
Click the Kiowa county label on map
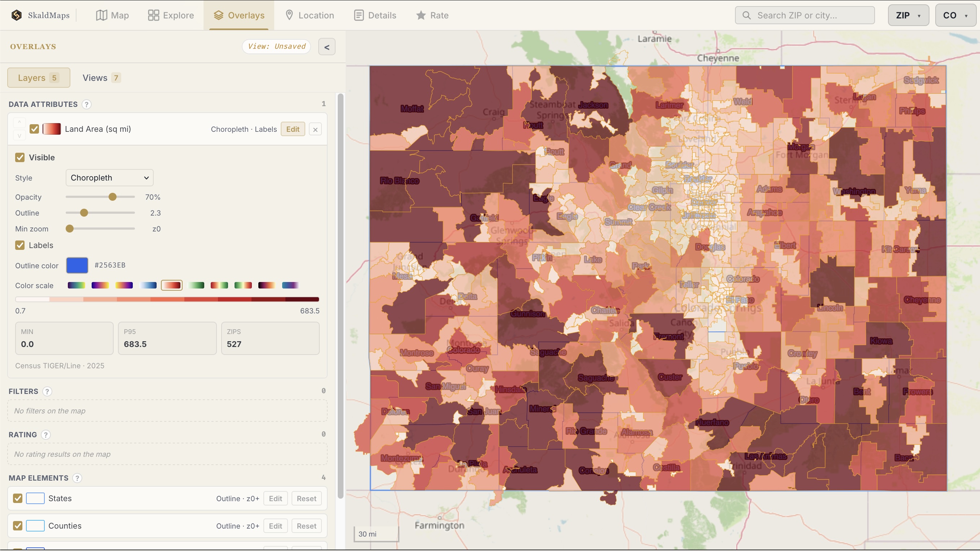[881, 341]
